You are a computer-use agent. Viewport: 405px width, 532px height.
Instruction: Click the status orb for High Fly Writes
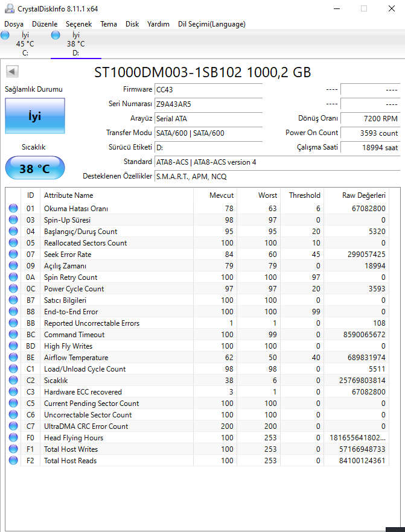coord(13,346)
